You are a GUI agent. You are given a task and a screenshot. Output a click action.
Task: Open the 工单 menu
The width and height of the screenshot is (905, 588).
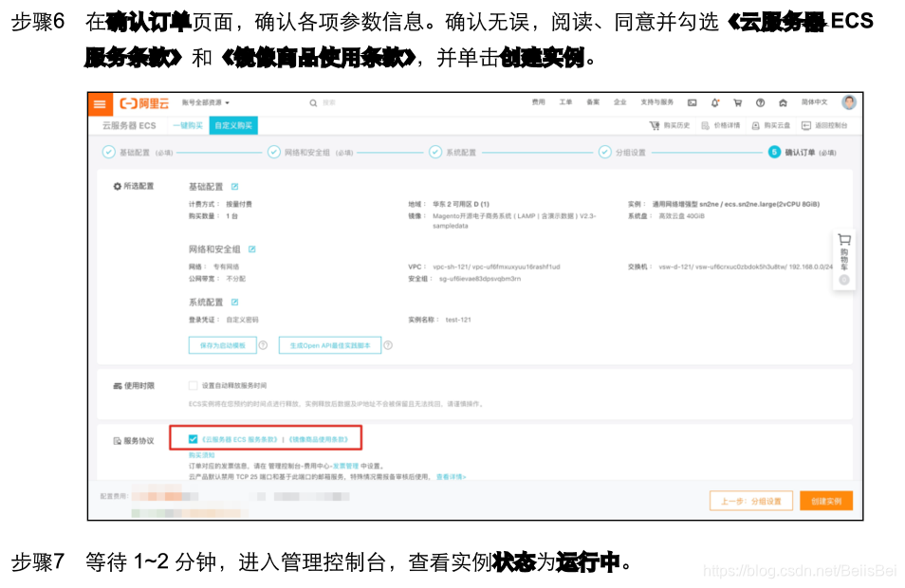tap(565, 102)
